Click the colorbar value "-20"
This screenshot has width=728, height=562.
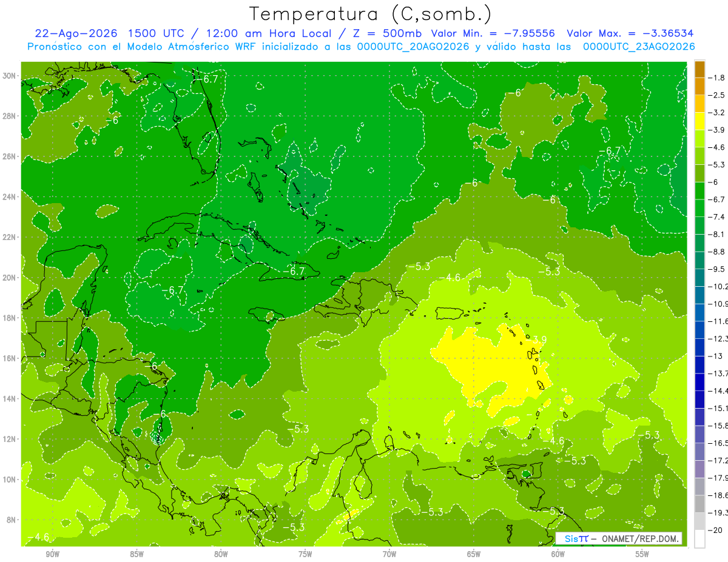pos(715,530)
